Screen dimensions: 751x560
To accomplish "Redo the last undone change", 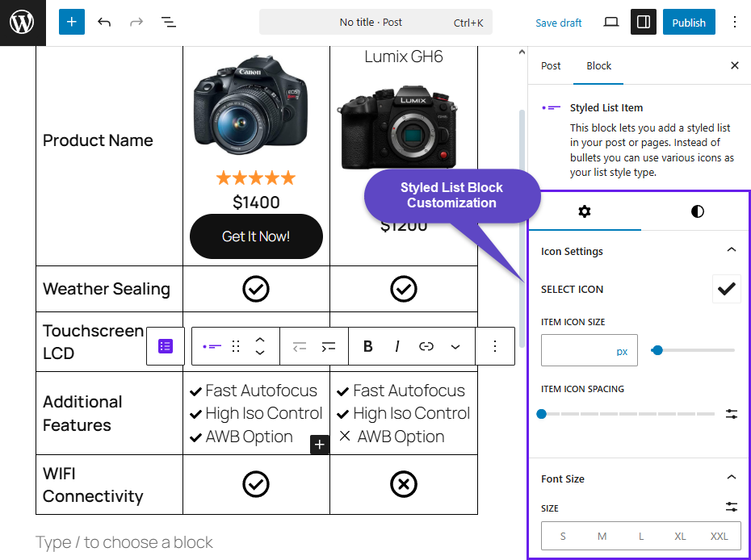I will tap(136, 22).
